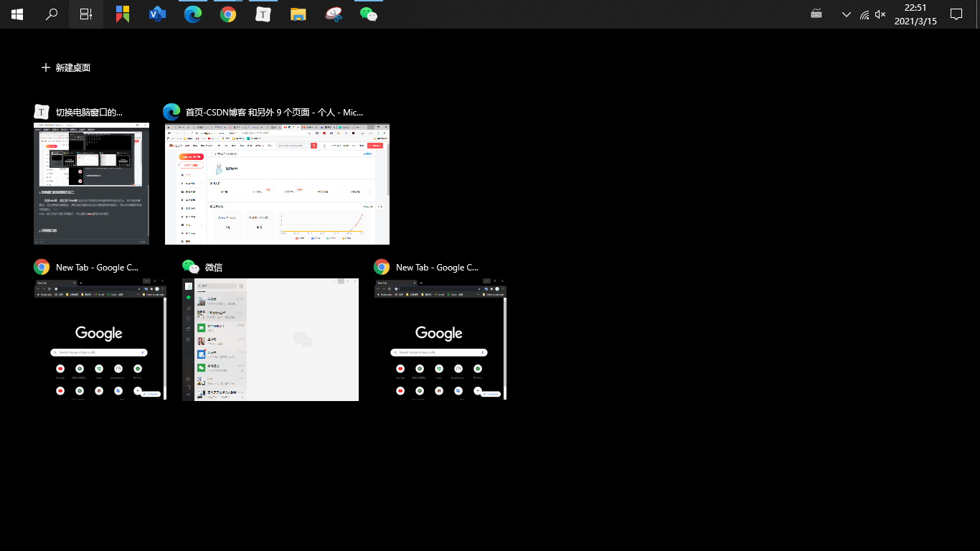Open the Windows Start menu
The width and height of the screenshot is (980, 551).
tap(17, 14)
